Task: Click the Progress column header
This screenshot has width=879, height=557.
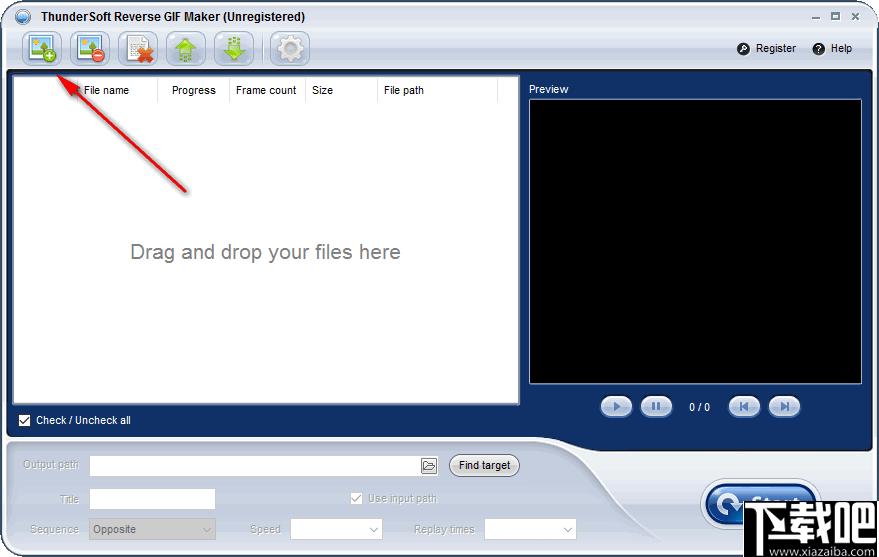Action: tap(193, 90)
